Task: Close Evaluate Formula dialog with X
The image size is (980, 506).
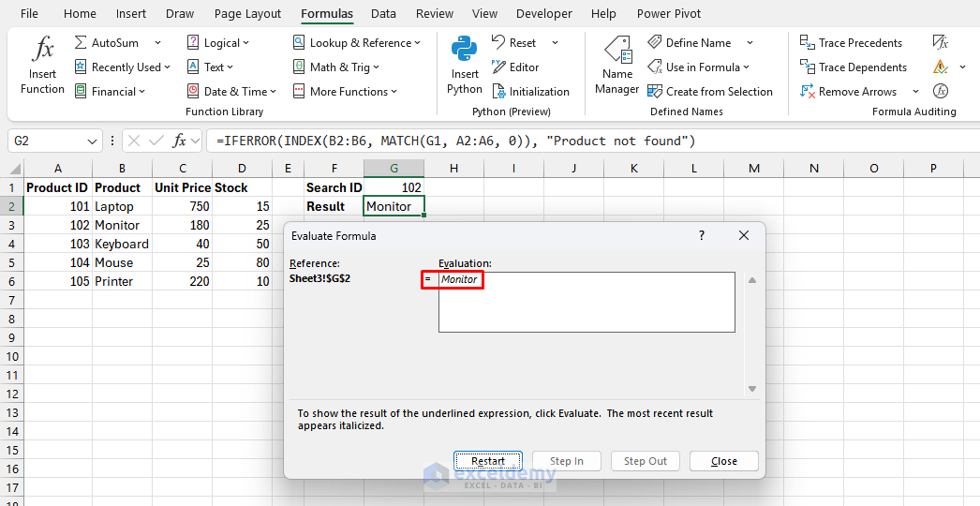Action: 744,236
